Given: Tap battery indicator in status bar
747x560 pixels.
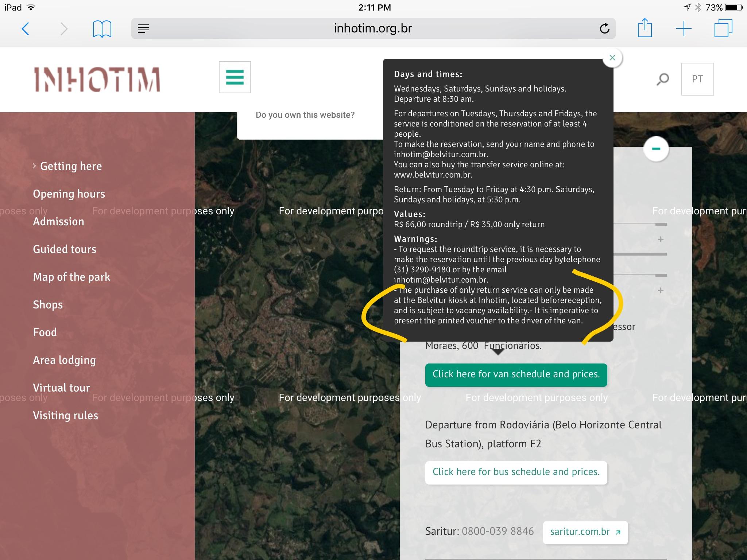Looking at the screenshot, I should 734,8.
